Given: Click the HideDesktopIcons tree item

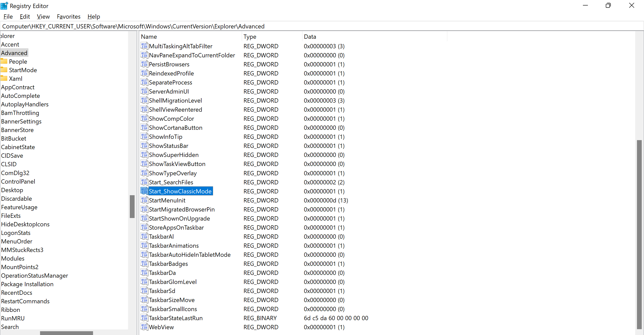Looking at the screenshot, I should (x=25, y=224).
